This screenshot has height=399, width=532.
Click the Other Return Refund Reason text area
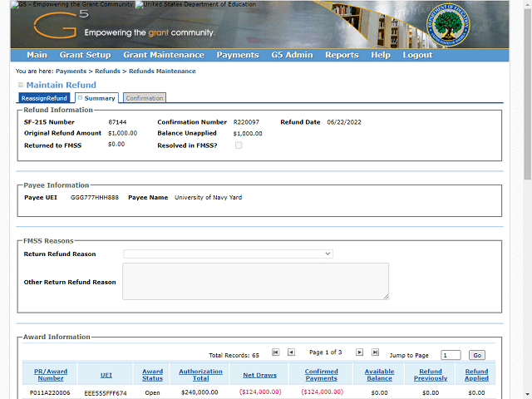tap(255, 281)
